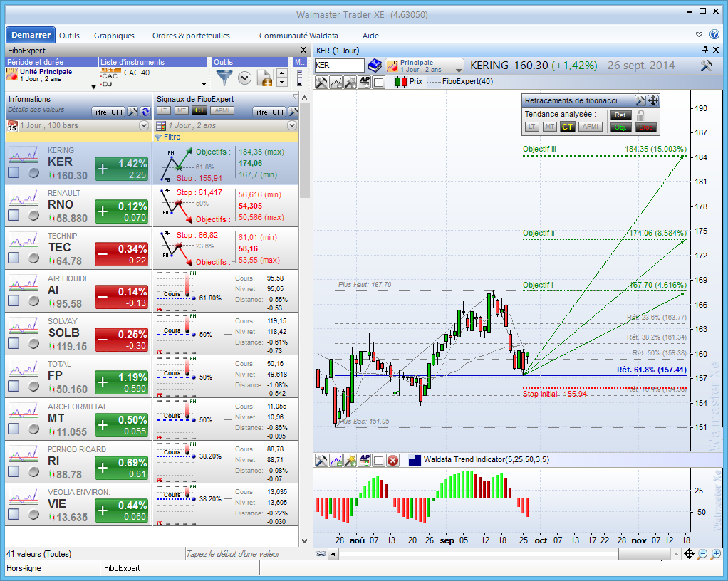Click the price pane magic wand icon
The width and height of the screenshot is (728, 581).
(350, 82)
